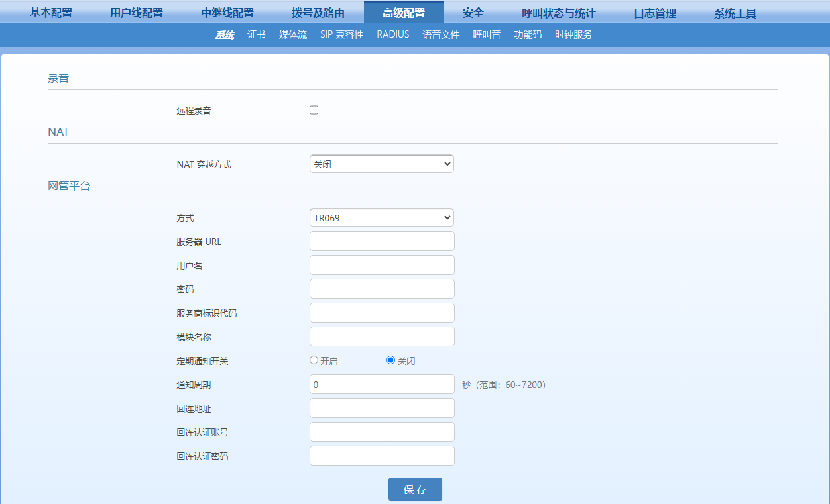
Task: Click the 服务器 URL input field
Action: tap(382, 241)
